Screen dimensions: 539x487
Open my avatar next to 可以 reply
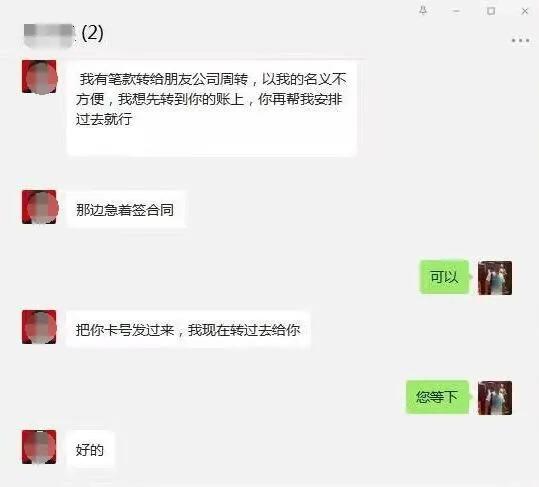point(495,278)
